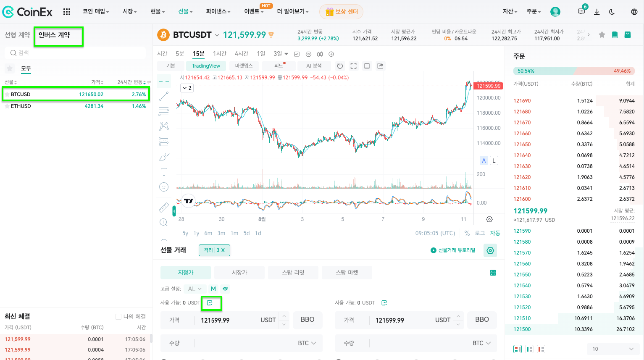The width and height of the screenshot is (644, 360).
Task: Expand the order book depth dropdown showing 10
Action: click(x=613, y=349)
